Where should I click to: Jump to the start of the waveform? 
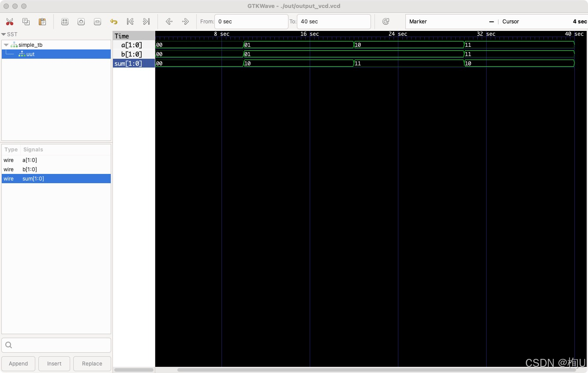coord(130,21)
